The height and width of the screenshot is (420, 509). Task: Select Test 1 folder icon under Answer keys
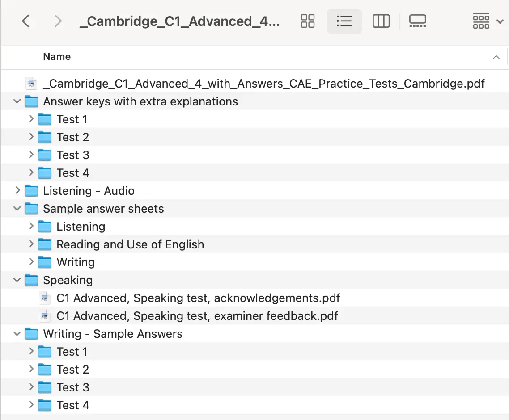click(45, 119)
